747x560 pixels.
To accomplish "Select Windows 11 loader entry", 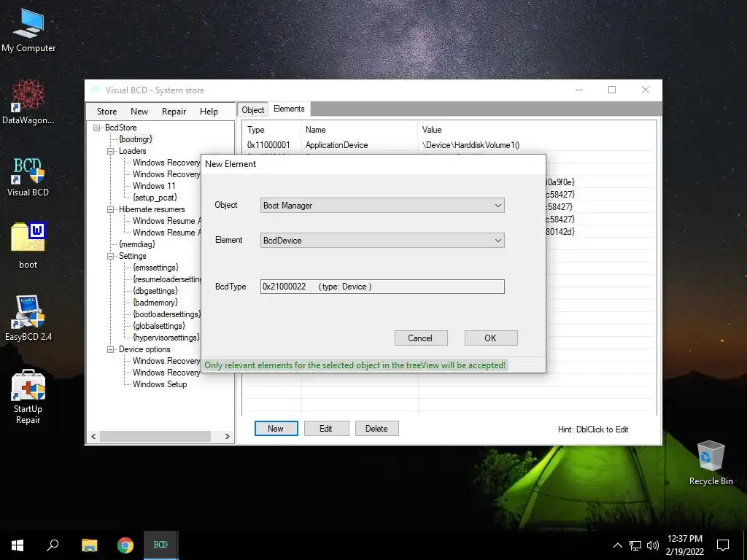I will pyautogui.click(x=154, y=186).
